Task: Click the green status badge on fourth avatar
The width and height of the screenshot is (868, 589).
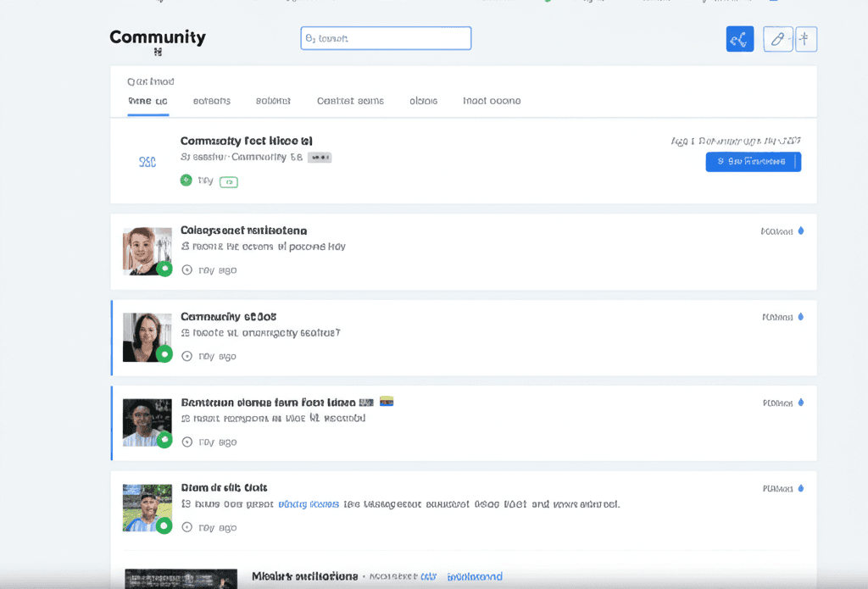Action: [x=164, y=526]
